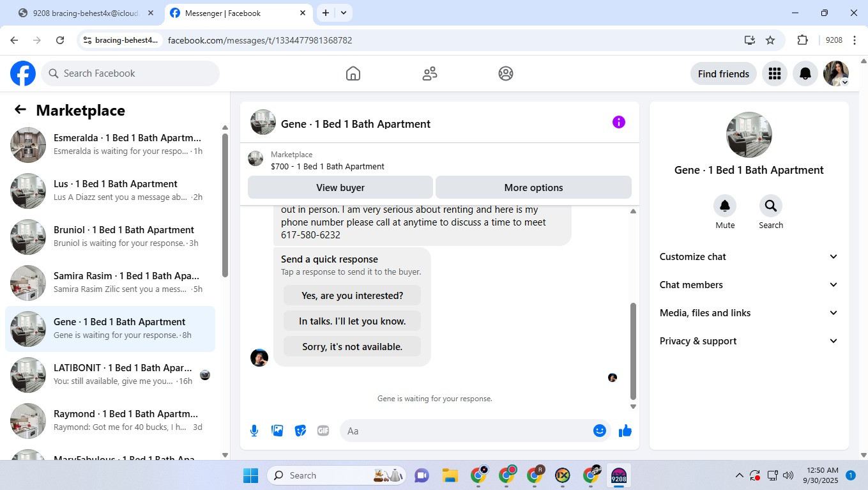The height and width of the screenshot is (490, 868).
Task: Open the 9208 browser profile button
Action: click(834, 40)
